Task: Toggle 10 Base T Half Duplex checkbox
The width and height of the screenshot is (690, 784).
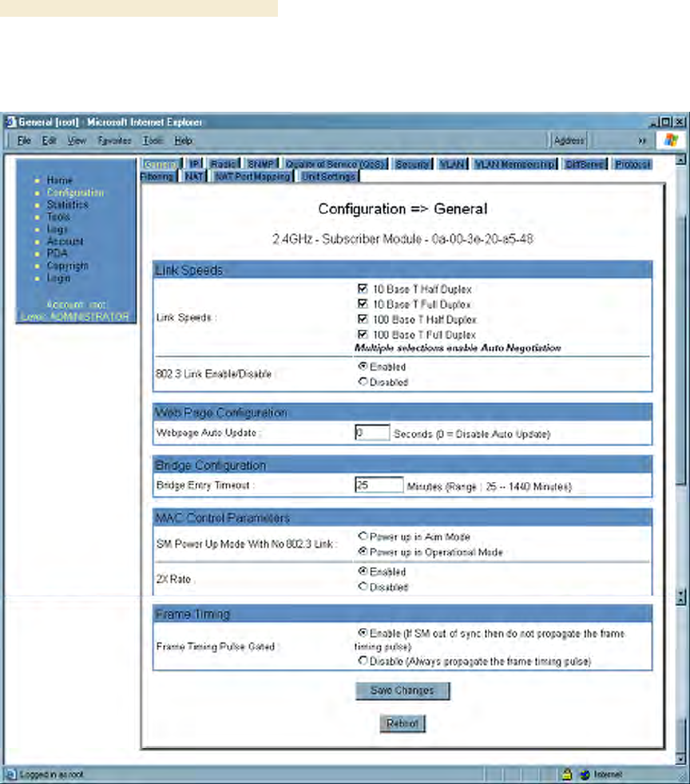Action: (x=363, y=288)
